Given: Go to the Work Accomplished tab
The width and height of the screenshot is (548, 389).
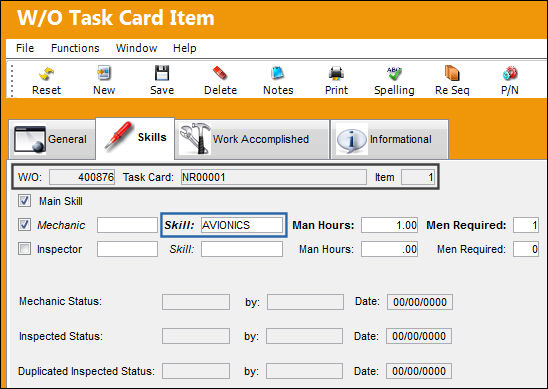Looking at the screenshot, I should [x=252, y=139].
